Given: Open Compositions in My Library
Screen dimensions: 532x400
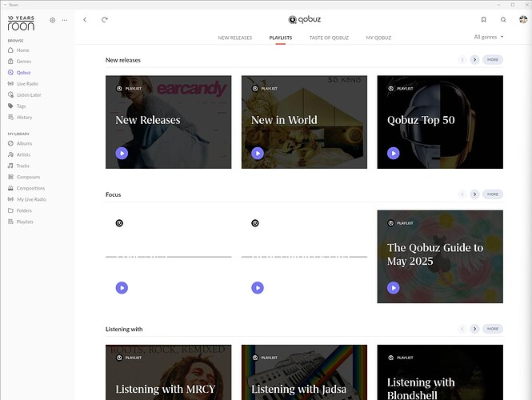Looking at the screenshot, I should (26, 188).
